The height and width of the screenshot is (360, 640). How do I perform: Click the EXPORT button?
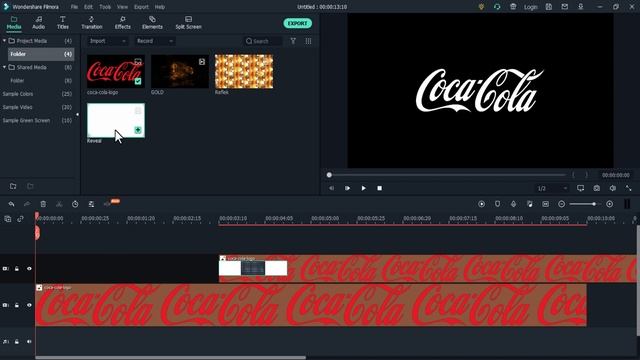298,23
